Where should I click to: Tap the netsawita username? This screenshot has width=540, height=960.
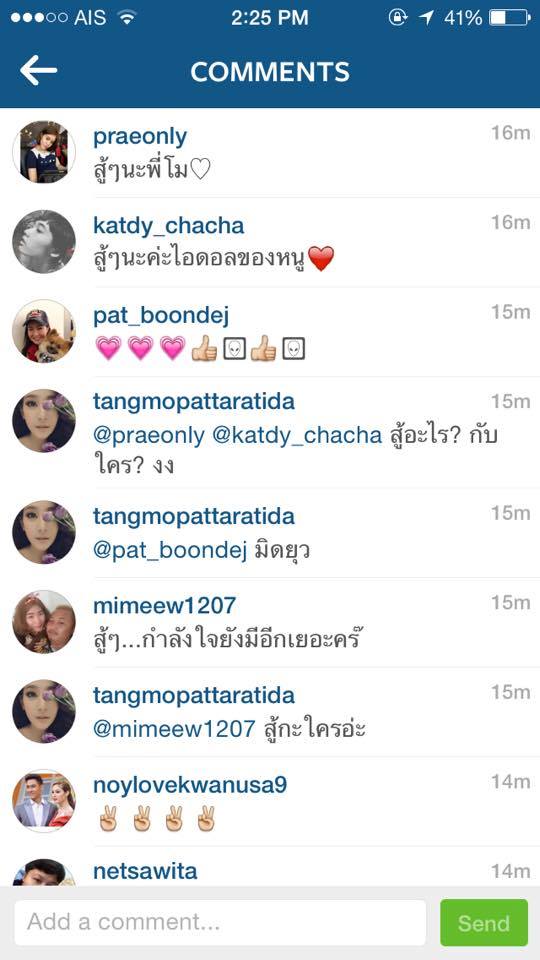pos(145,871)
